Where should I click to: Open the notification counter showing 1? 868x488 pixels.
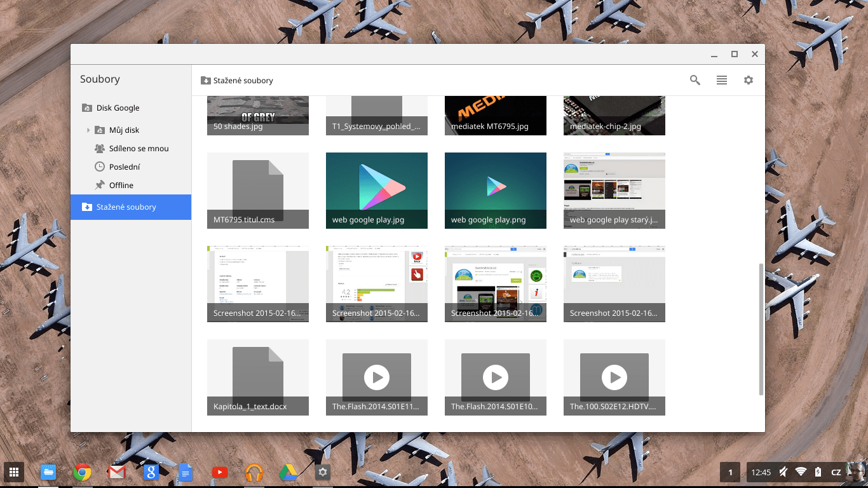[730, 472]
